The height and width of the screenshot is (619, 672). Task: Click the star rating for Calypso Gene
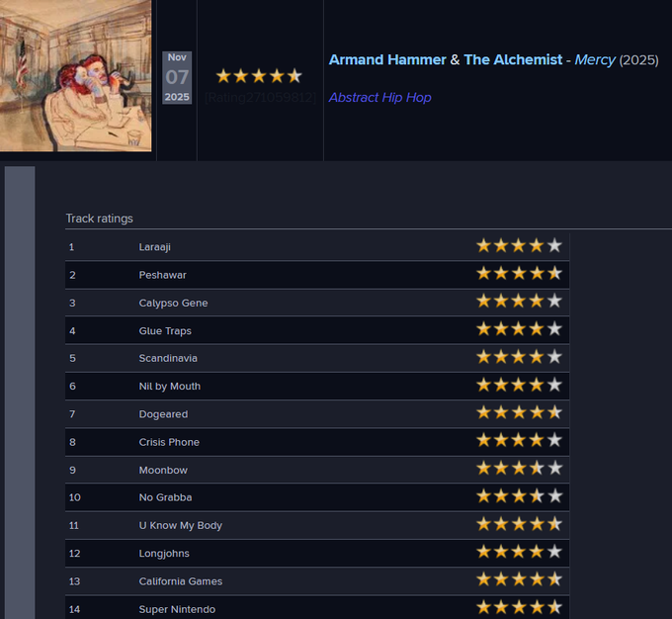click(519, 302)
